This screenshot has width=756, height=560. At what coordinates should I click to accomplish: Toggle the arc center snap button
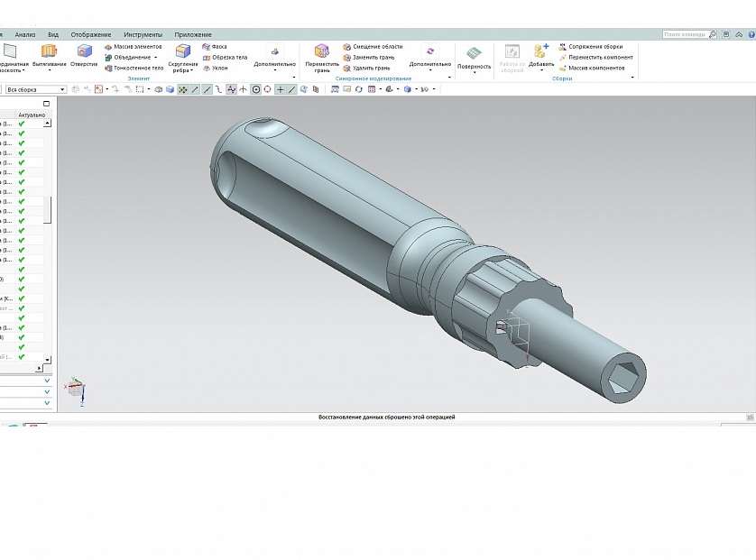256,89
